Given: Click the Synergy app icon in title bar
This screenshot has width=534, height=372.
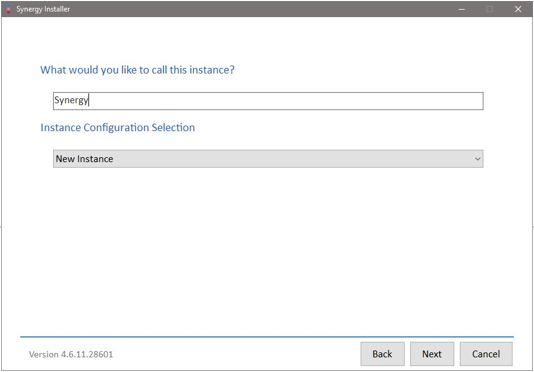Looking at the screenshot, I should click(8, 9).
